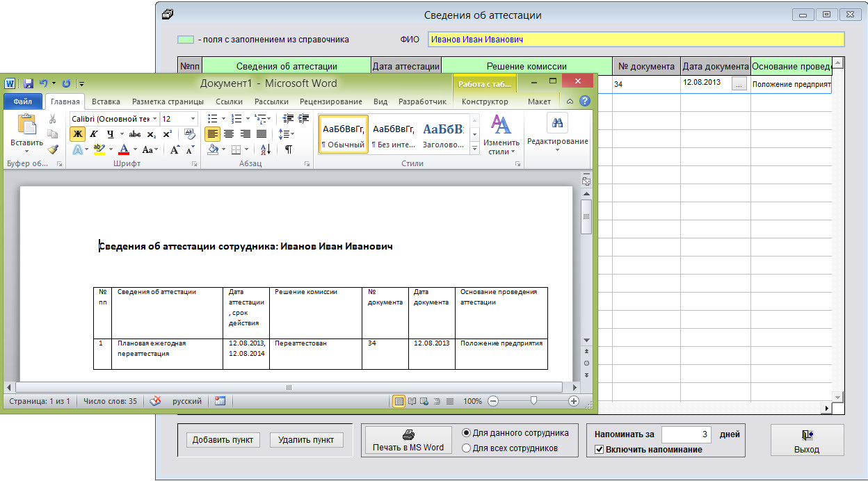
Task: Click the italic formatting icon
Action: 93,134
